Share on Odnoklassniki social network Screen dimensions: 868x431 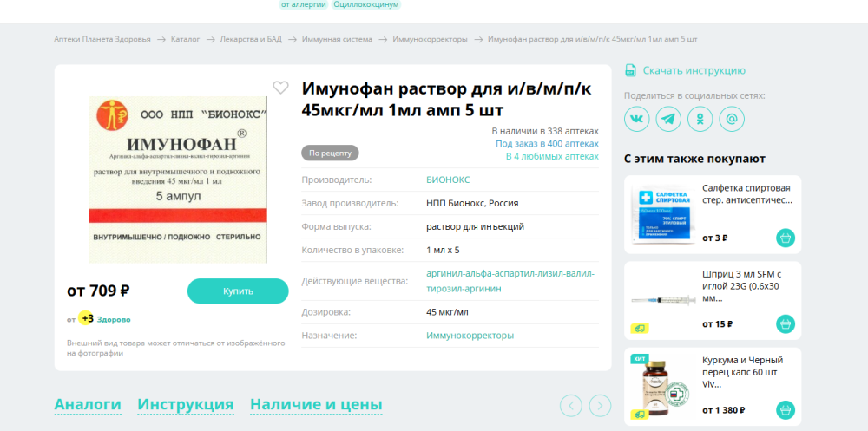click(x=700, y=119)
